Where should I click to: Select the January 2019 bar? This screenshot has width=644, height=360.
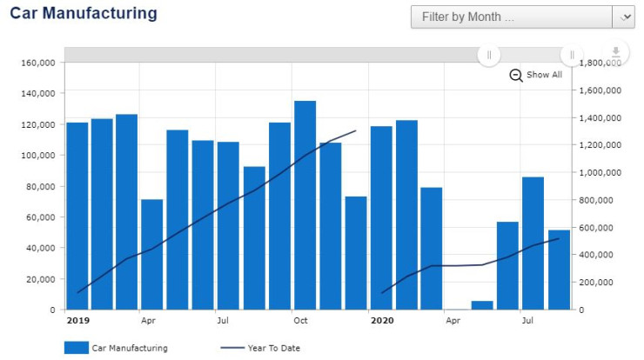click(77, 216)
